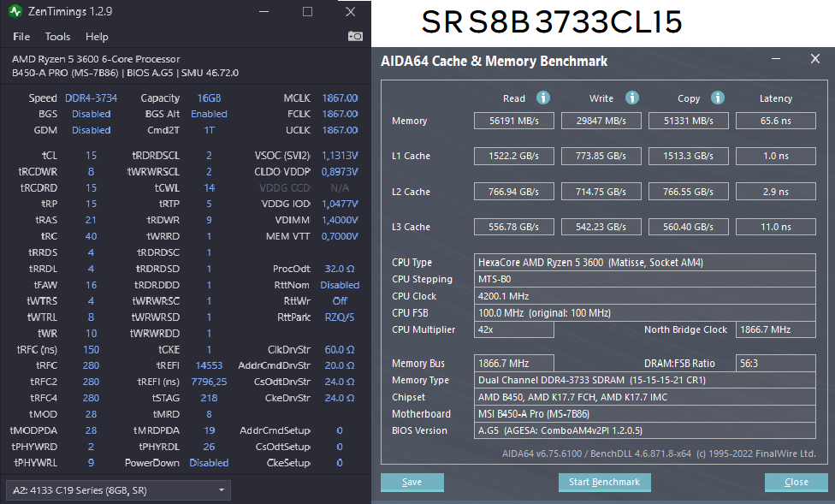The height and width of the screenshot is (504, 835).
Task: Click the CPU Type HexaCore AMD Ryzen field
Action: [645, 262]
